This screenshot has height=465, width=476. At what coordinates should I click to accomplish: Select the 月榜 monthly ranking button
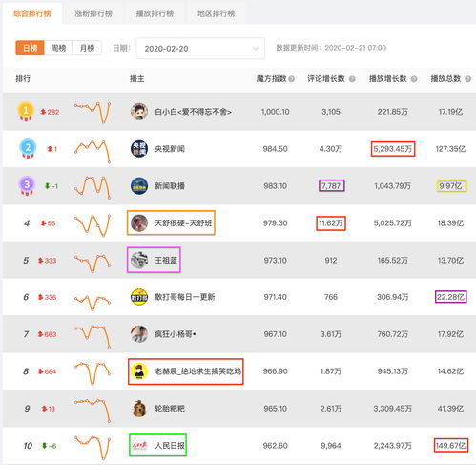pos(87,48)
